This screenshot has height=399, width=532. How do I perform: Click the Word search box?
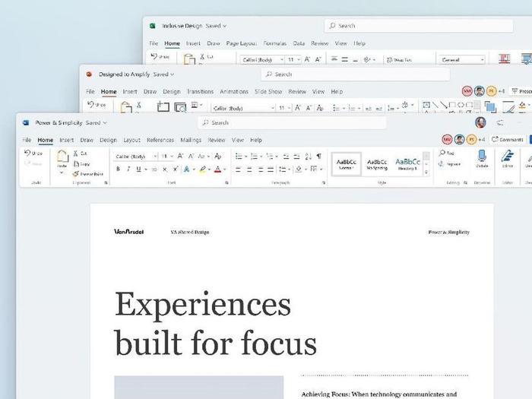tap(293, 122)
